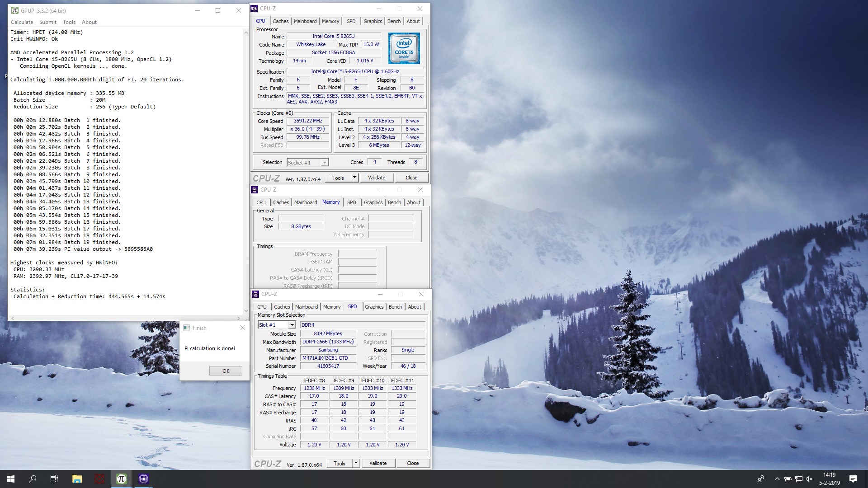Open the Submit menu in GPUPI

pos(48,22)
